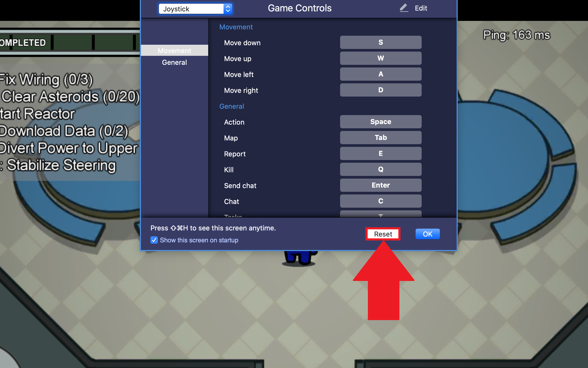The height and width of the screenshot is (368, 588).
Task: Click the Move down S key binding
Action: tap(380, 42)
